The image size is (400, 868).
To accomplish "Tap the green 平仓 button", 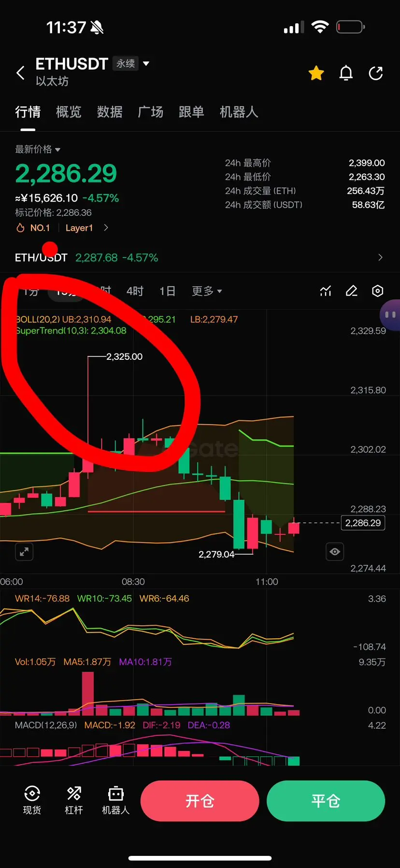I will 326,801.
